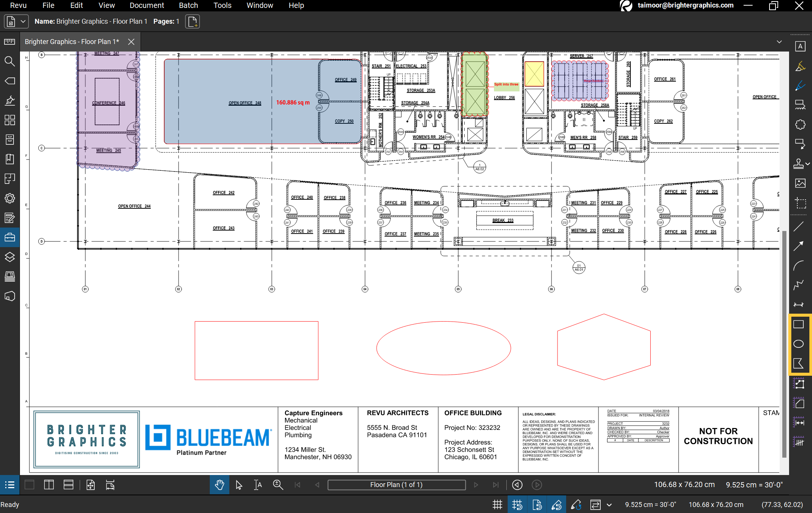The width and height of the screenshot is (812, 513).
Task: Toggle Snap to Content
Action: tap(537, 505)
